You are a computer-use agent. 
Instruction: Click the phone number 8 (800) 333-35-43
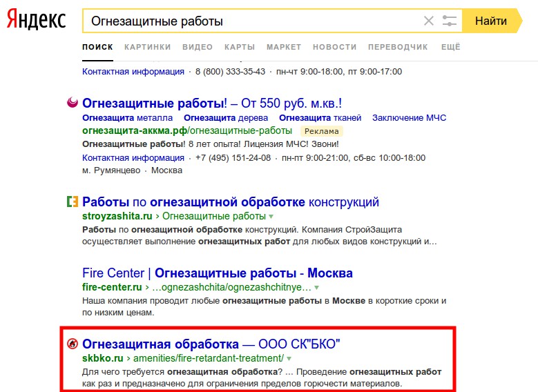click(x=230, y=72)
